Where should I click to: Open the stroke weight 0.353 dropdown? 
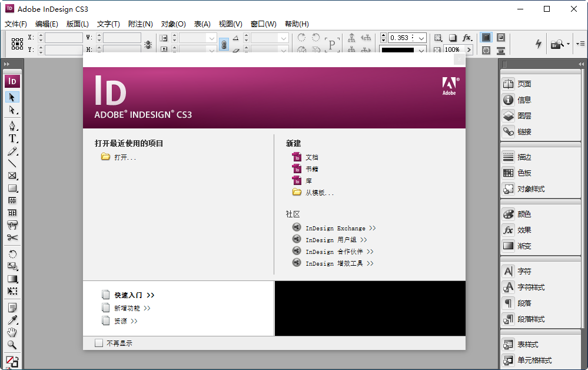(421, 38)
